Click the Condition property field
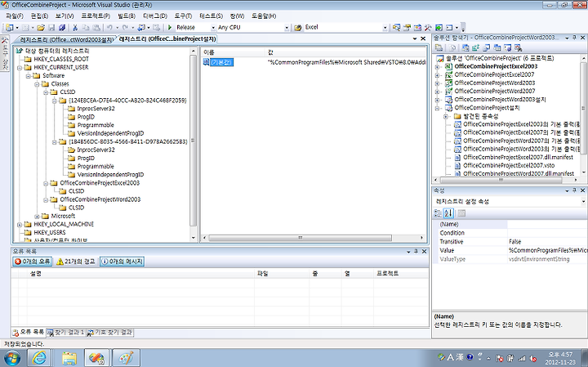Image resolution: width=588 pixels, height=367 pixels. [547, 233]
